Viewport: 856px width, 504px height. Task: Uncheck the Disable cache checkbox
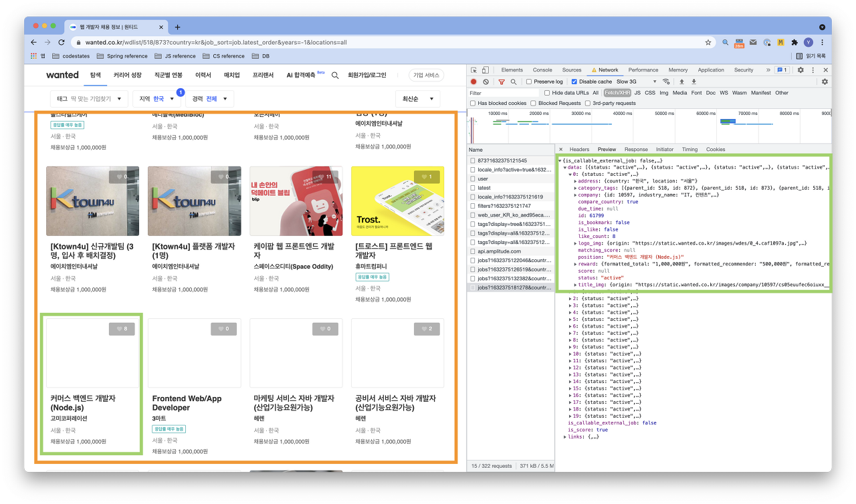tap(574, 82)
